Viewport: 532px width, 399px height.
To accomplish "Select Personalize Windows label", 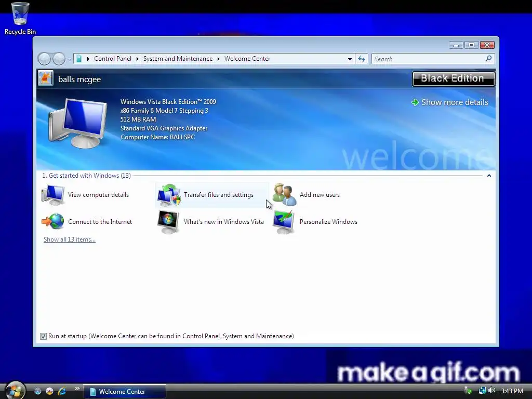I will pyautogui.click(x=328, y=221).
